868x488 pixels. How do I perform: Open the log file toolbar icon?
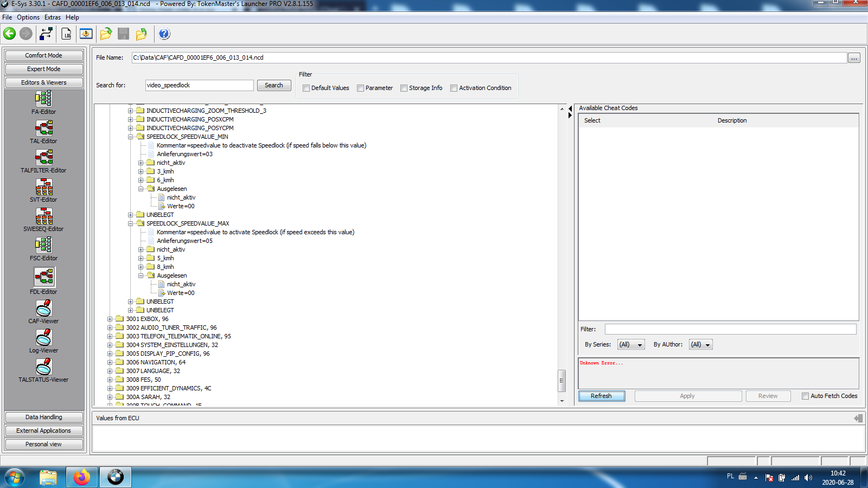pos(67,34)
